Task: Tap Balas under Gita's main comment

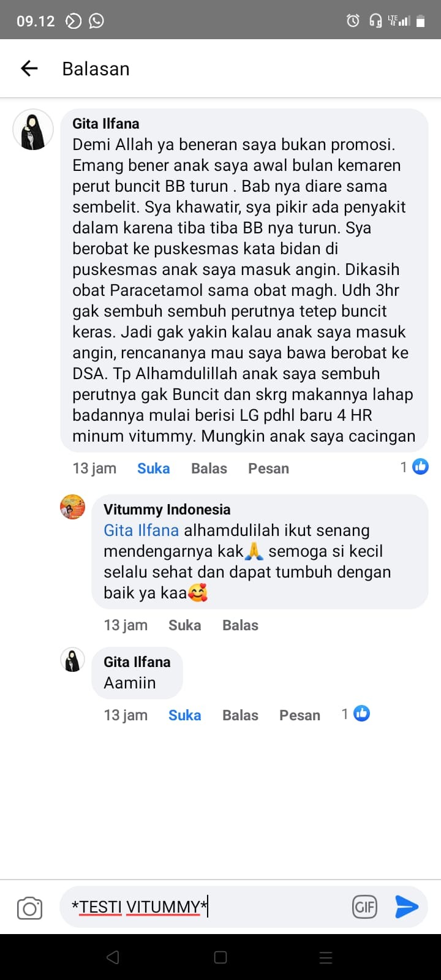Action: pos(209,469)
